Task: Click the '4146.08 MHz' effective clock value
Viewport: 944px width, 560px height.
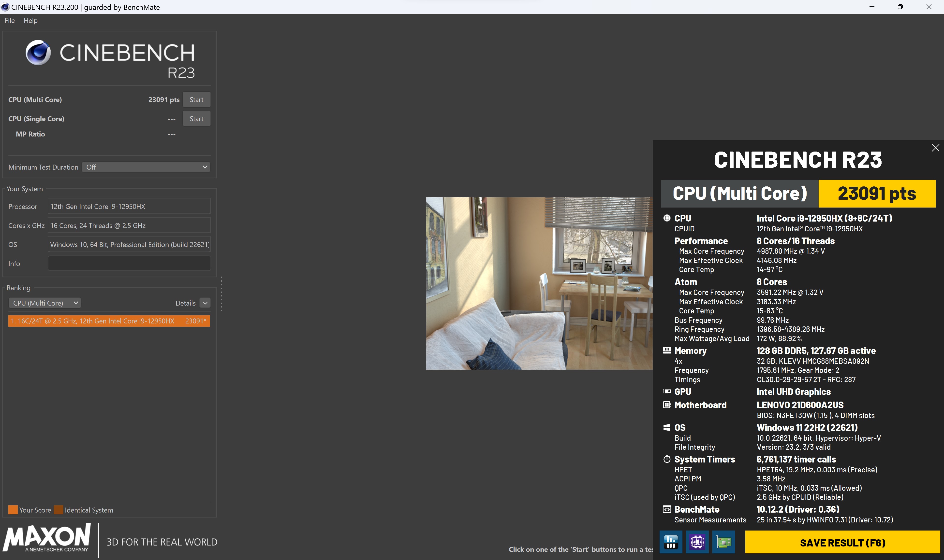Action: 777,260
